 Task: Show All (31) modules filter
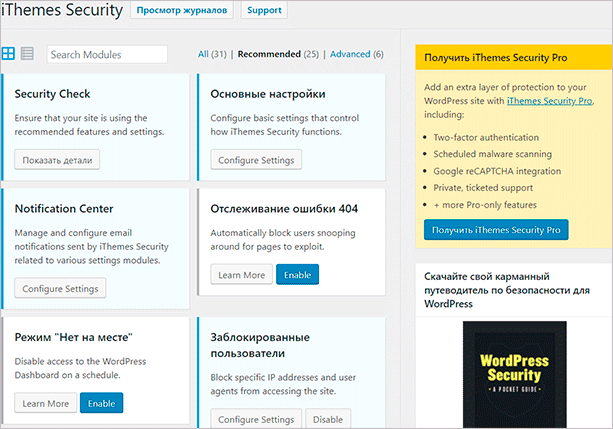[x=212, y=54]
